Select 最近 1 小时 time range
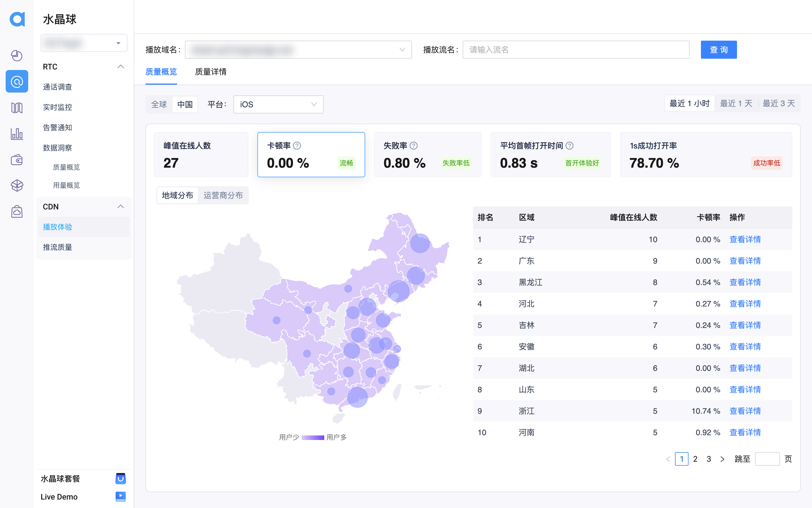This screenshot has height=508, width=812. click(689, 104)
